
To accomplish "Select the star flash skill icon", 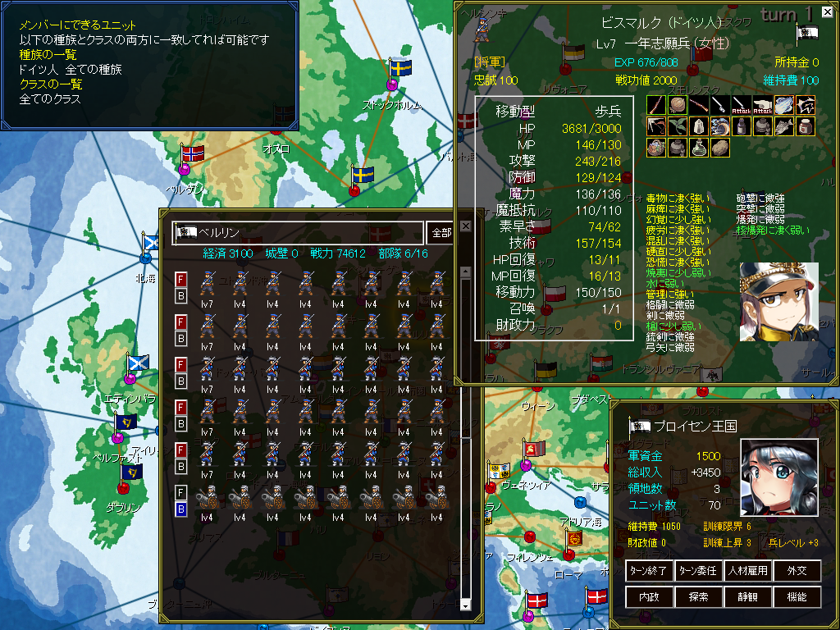I will [x=806, y=105].
